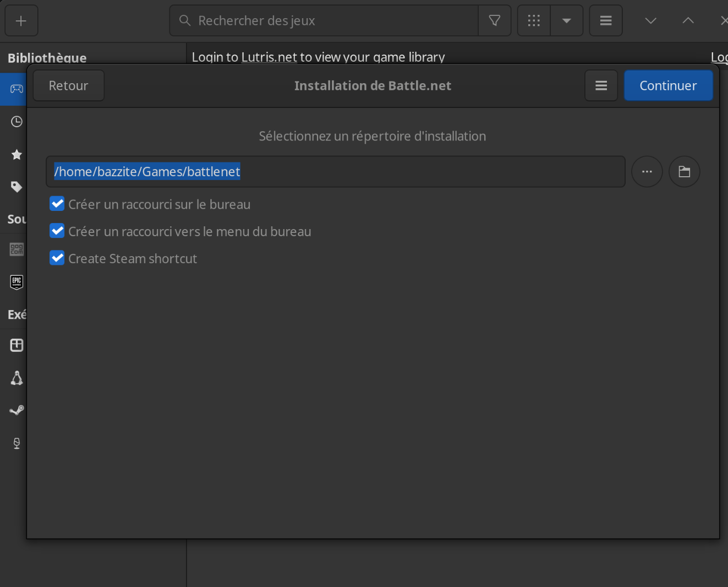Image resolution: width=728 pixels, height=587 pixels.
Task: Open the search filter funnel icon
Action: pyautogui.click(x=495, y=21)
